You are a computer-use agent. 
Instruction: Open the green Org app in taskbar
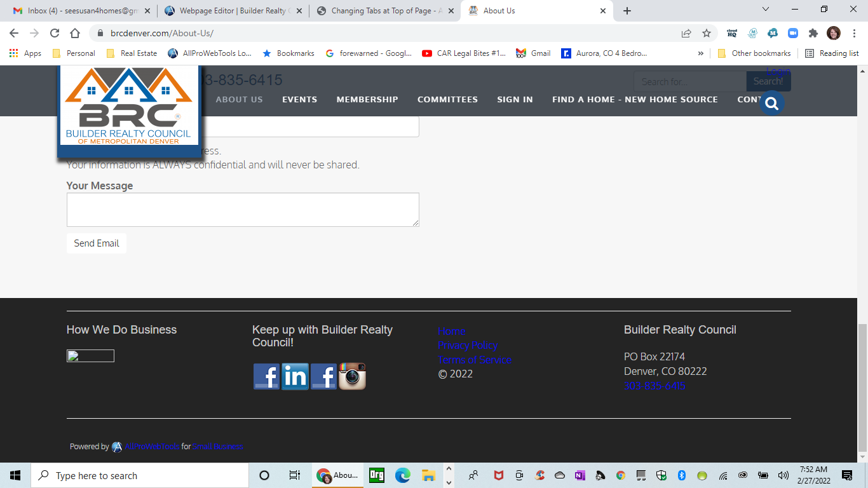pyautogui.click(x=377, y=475)
